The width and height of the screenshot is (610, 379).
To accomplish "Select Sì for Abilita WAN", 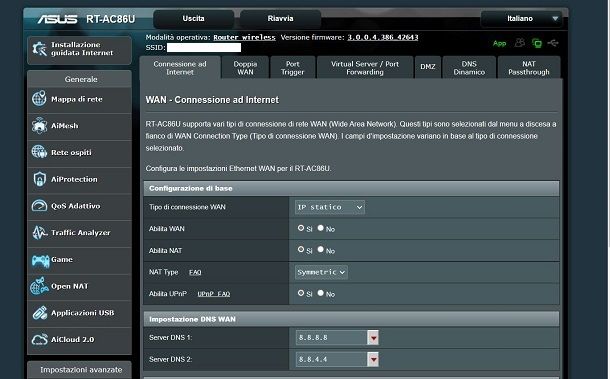I will click(301, 228).
